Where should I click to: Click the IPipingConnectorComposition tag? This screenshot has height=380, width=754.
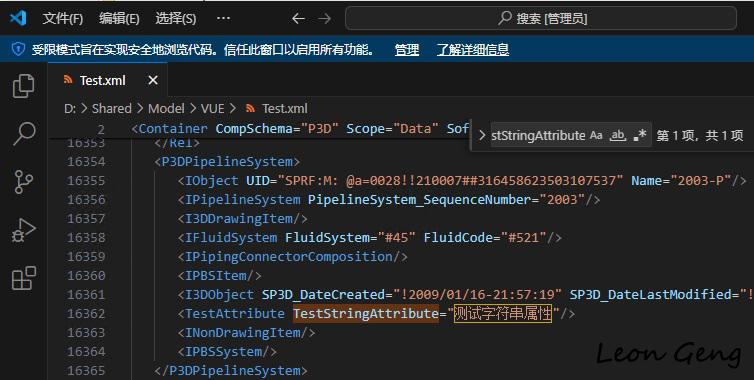point(292,257)
